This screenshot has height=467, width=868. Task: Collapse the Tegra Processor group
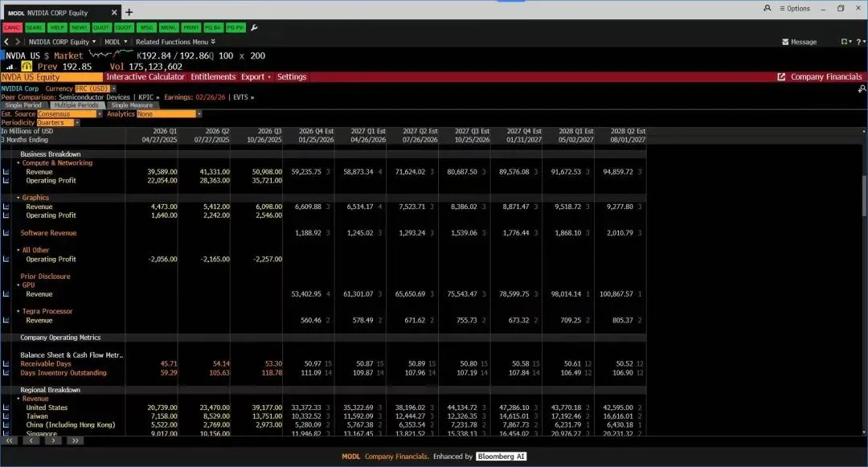pyautogui.click(x=18, y=312)
